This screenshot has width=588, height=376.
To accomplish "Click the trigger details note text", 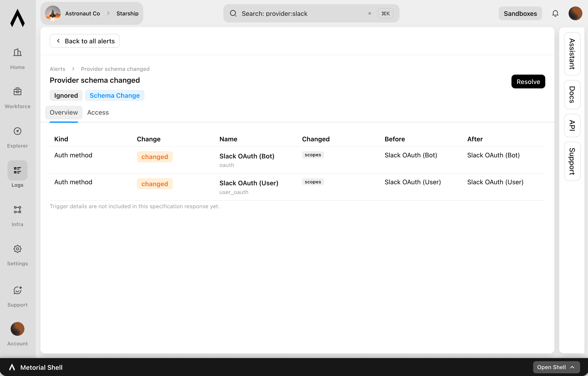I will click(134, 206).
